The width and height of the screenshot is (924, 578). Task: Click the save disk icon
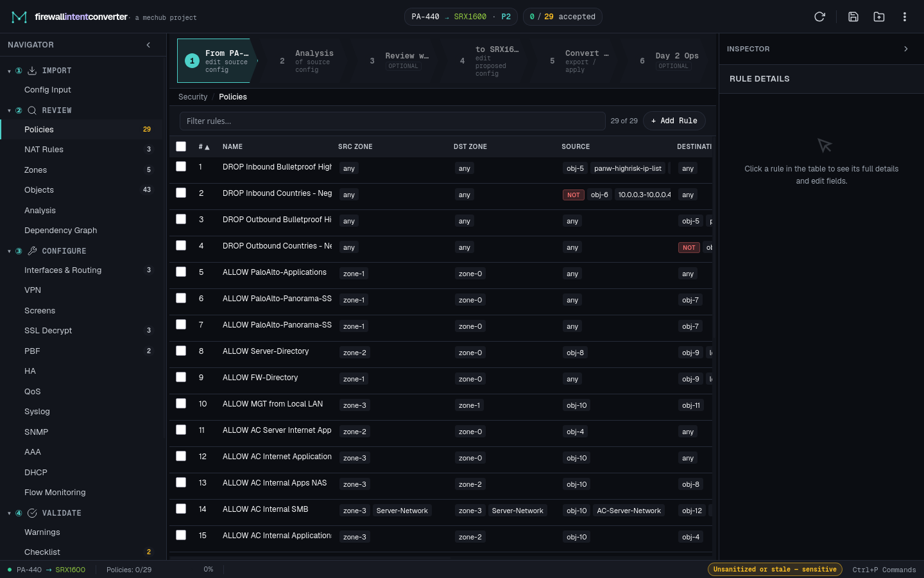tap(853, 17)
